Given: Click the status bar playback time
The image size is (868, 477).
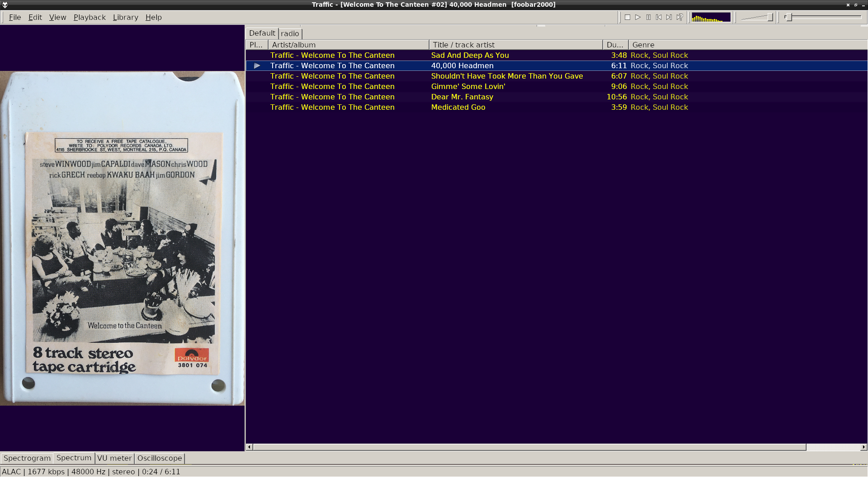Looking at the screenshot, I should coord(161,472).
